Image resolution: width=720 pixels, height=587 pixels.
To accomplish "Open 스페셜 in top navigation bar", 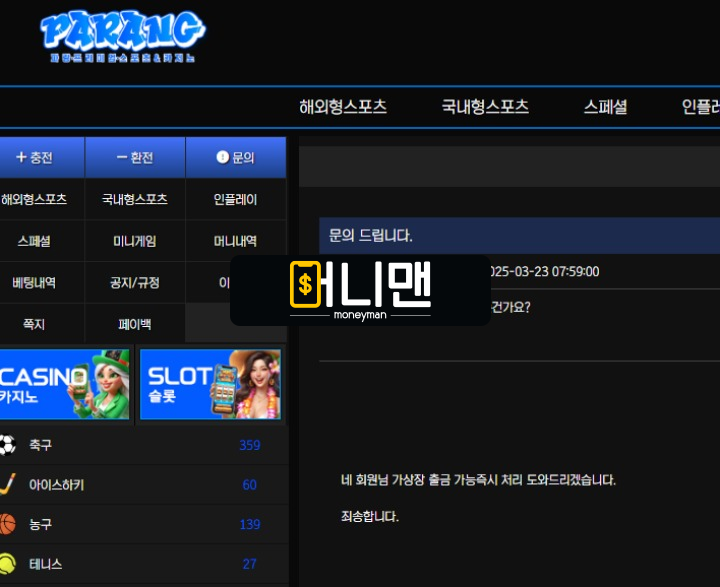I will pos(605,107).
